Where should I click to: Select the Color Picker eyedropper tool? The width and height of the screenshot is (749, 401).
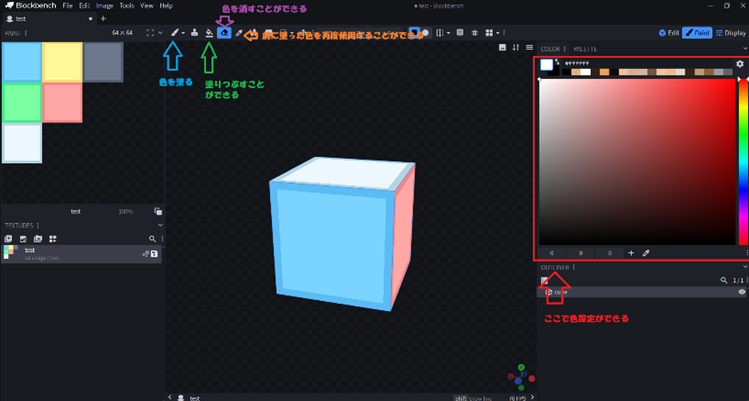[x=239, y=33]
